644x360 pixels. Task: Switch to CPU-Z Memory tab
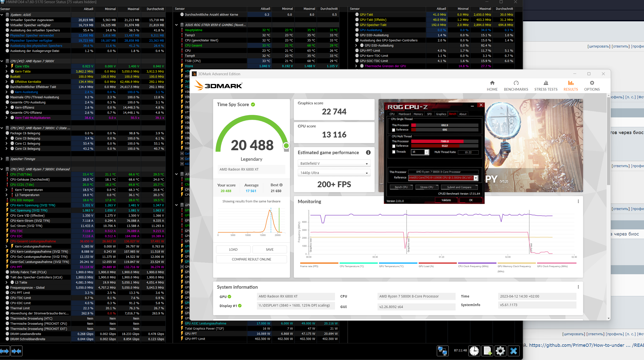[x=418, y=114]
